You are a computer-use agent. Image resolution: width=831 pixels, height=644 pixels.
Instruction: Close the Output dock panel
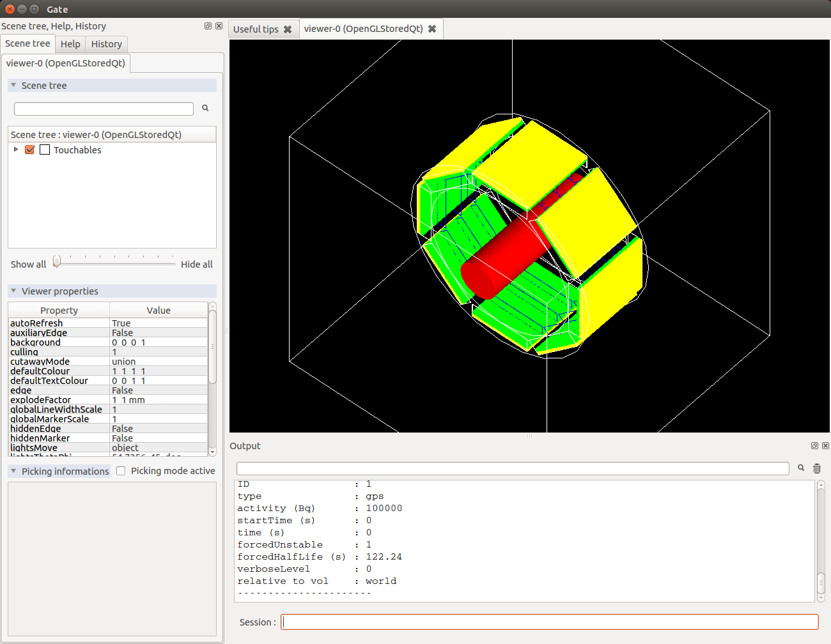tap(825, 446)
